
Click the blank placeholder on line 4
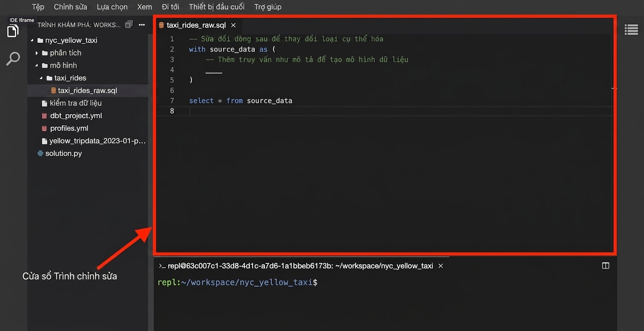[x=213, y=72]
